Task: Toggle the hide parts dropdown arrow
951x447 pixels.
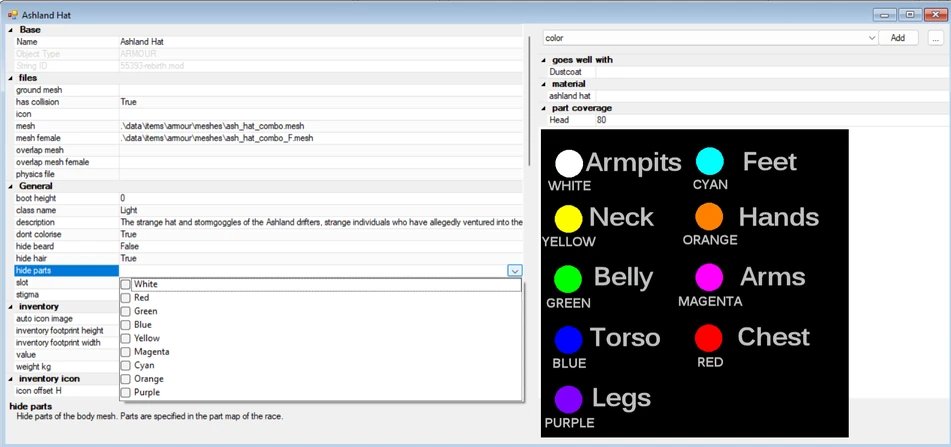Action: (x=514, y=271)
